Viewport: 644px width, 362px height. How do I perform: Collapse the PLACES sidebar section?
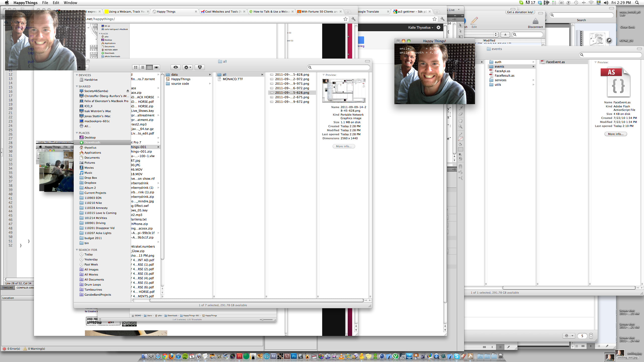coord(77,133)
